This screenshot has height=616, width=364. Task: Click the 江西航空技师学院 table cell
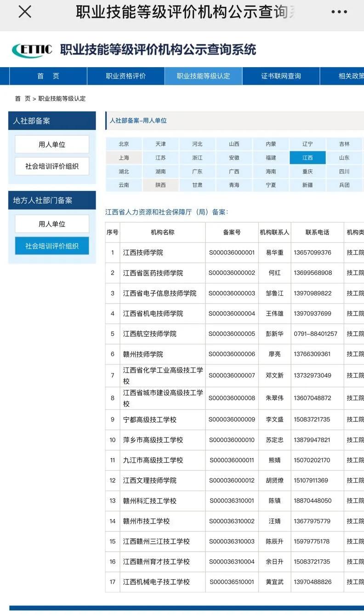click(x=163, y=334)
